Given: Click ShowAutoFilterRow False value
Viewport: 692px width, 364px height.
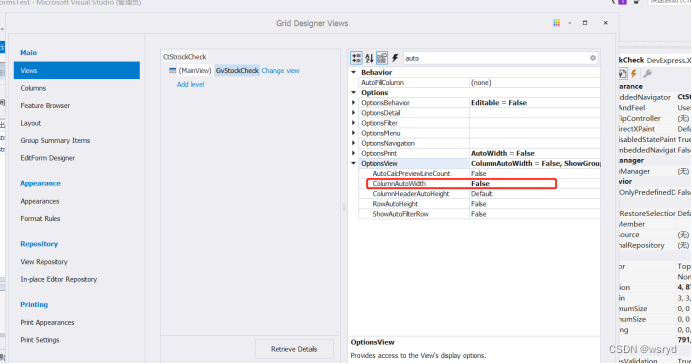Looking at the screenshot, I should (x=478, y=214).
